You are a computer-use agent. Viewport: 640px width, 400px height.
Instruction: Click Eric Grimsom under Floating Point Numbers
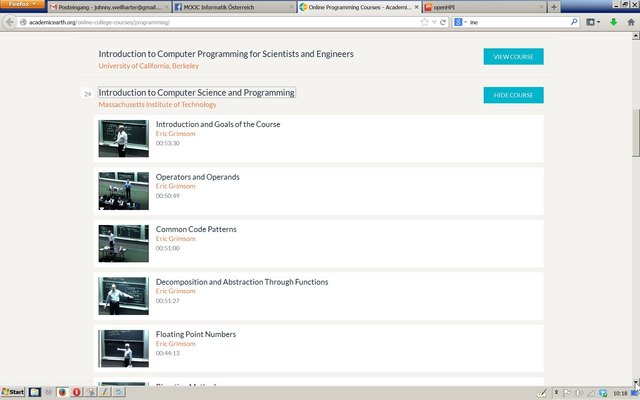coord(176,344)
